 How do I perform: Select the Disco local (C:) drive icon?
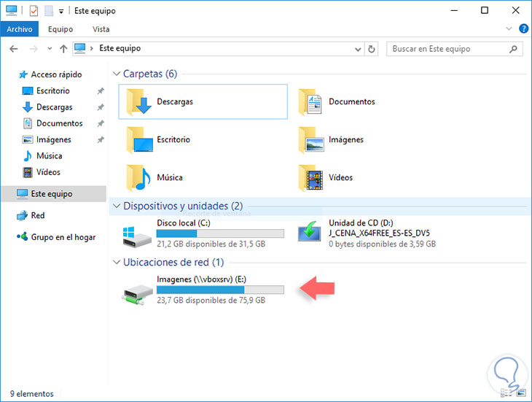(x=136, y=236)
